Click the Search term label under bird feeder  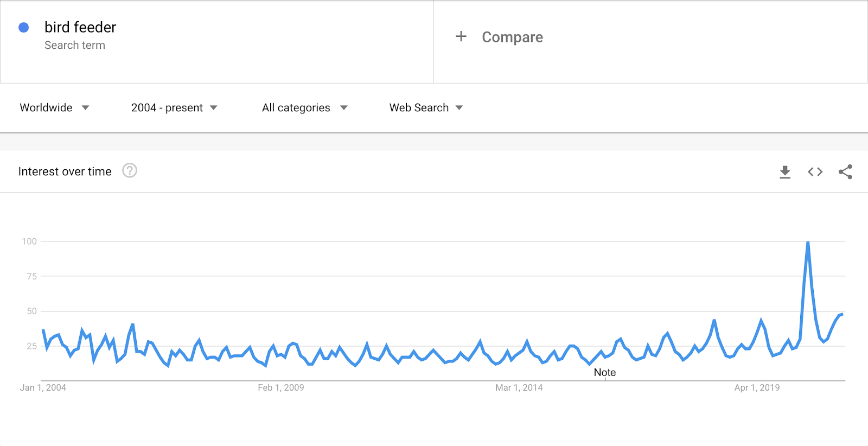pos(75,45)
